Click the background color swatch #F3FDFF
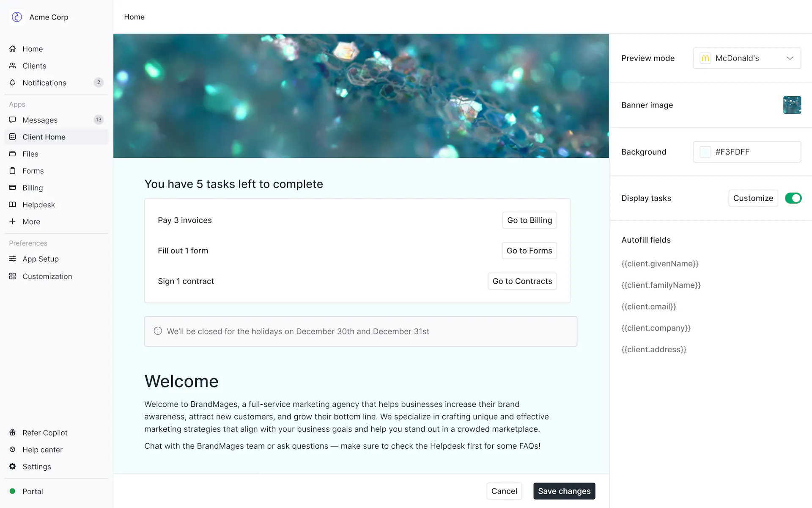The height and width of the screenshot is (508, 812). click(705, 152)
